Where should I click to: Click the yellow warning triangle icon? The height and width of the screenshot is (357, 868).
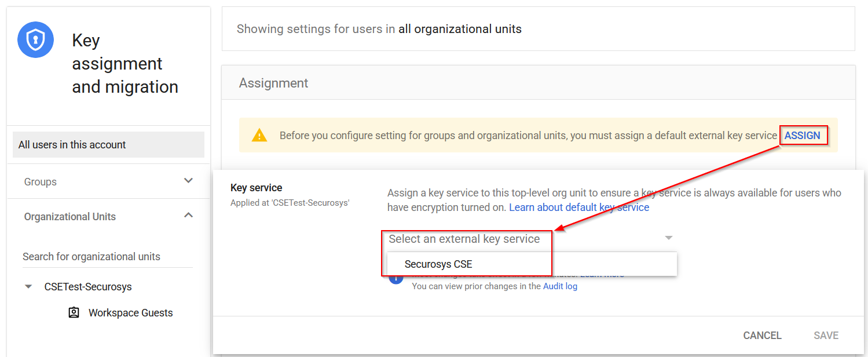pyautogui.click(x=259, y=135)
